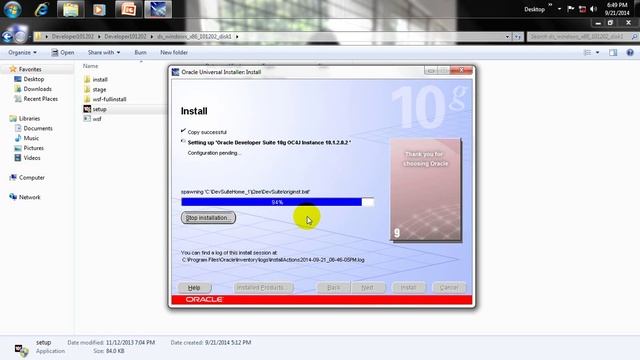Viewport: 640px width, 360px height.
Task: Change view using the view icon
Action: click(587, 53)
